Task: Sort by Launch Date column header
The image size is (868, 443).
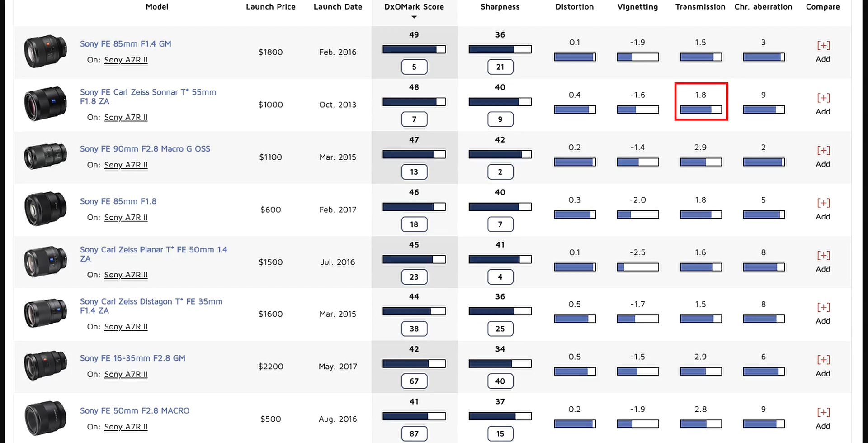Action: pyautogui.click(x=338, y=7)
